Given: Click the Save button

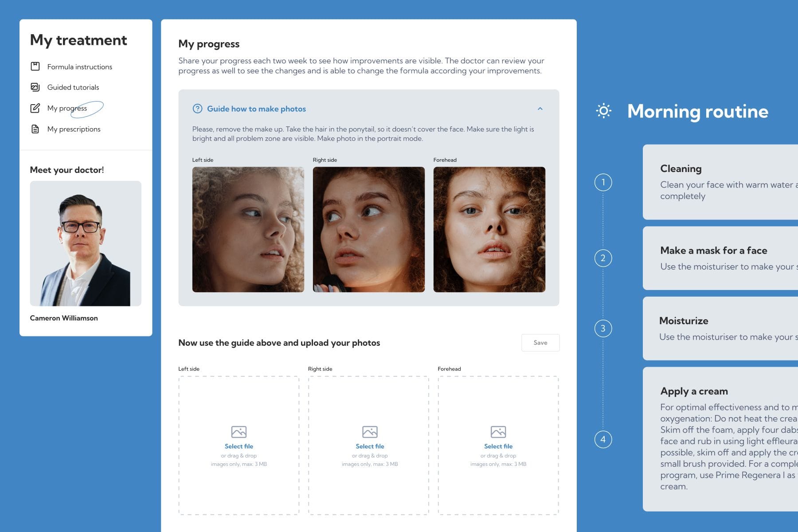Looking at the screenshot, I should pyautogui.click(x=540, y=342).
